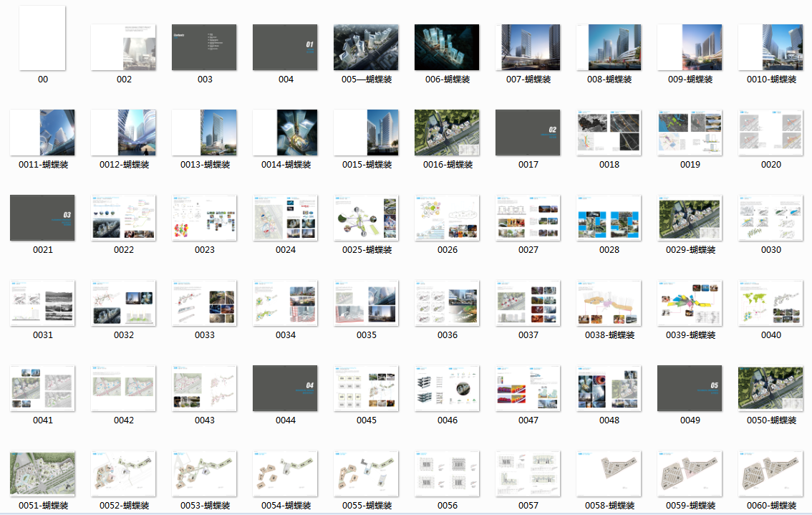This screenshot has width=812, height=515.
Task: Select thumbnail of file 0024
Action: pyautogui.click(x=285, y=218)
